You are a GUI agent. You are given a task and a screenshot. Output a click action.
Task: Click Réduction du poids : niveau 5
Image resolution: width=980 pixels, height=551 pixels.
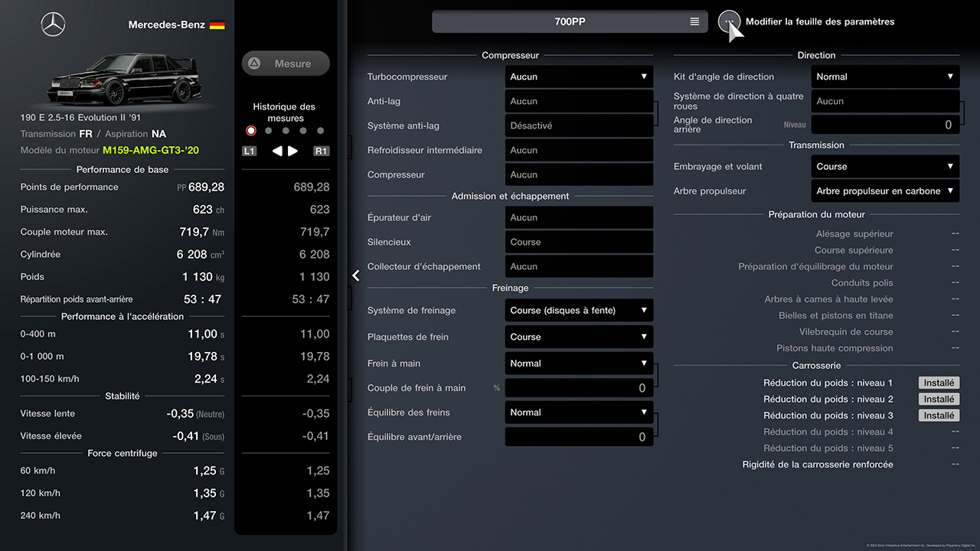(828, 448)
